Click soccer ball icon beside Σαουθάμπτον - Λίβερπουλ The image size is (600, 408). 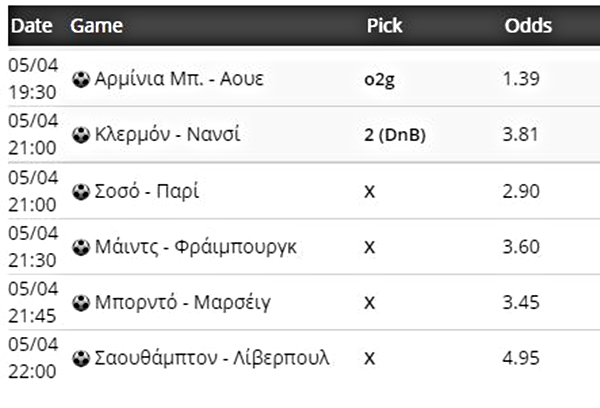click(x=81, y=357)
